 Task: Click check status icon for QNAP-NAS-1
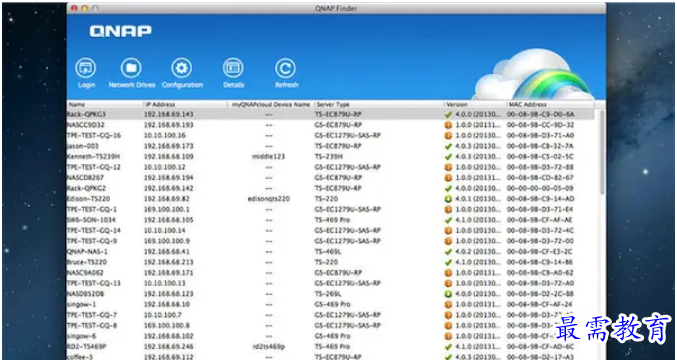[x=448, y=252]
